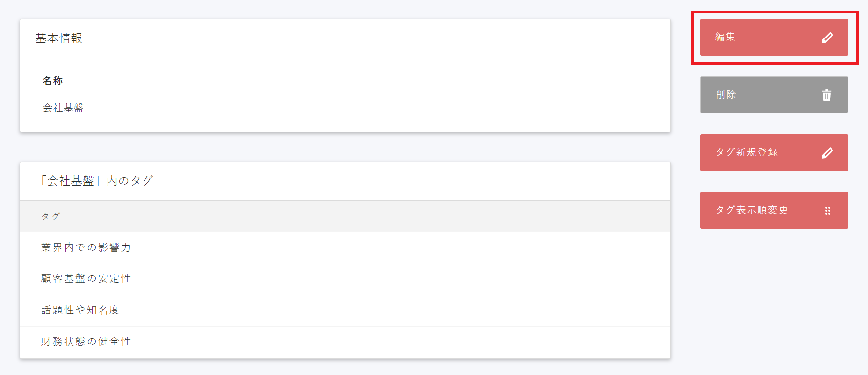Click empty background below the タグ表示順変更 button

click(x=774, y=296)
